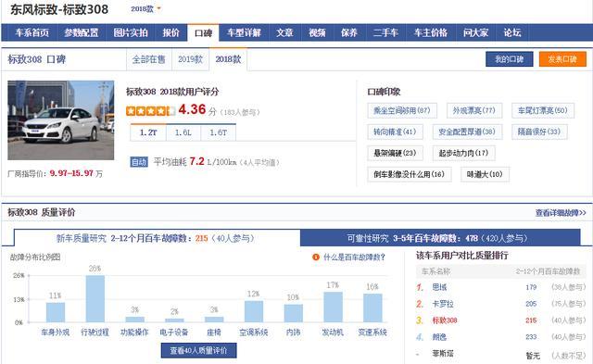The image size is (593, 364).
Task: Open 菲斯塔 in the quality ranking
Action: point(443,354)
